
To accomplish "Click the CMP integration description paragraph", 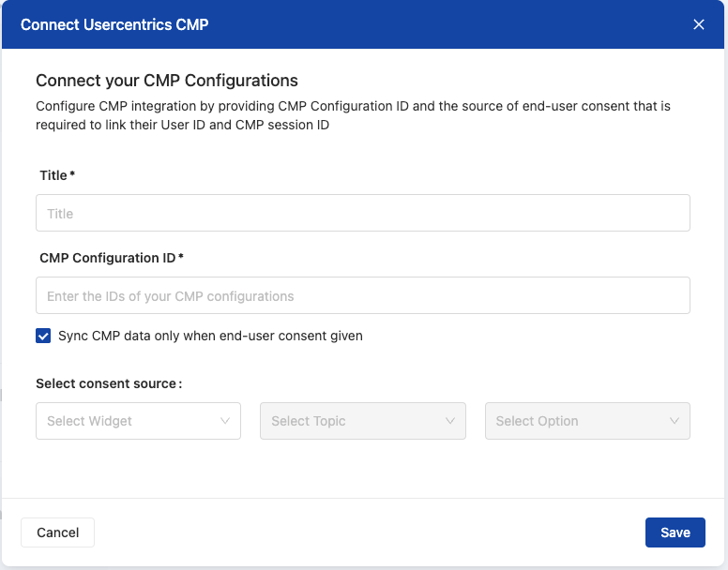I will coord(353,115).
